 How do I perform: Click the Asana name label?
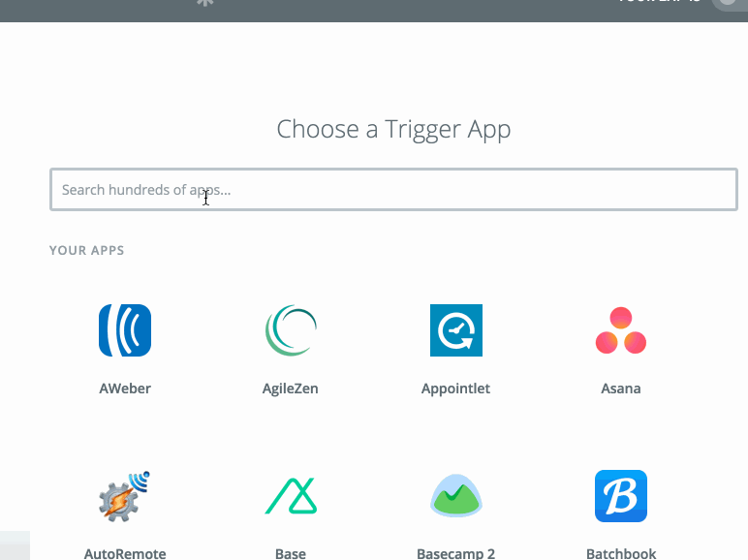(621, 389)
